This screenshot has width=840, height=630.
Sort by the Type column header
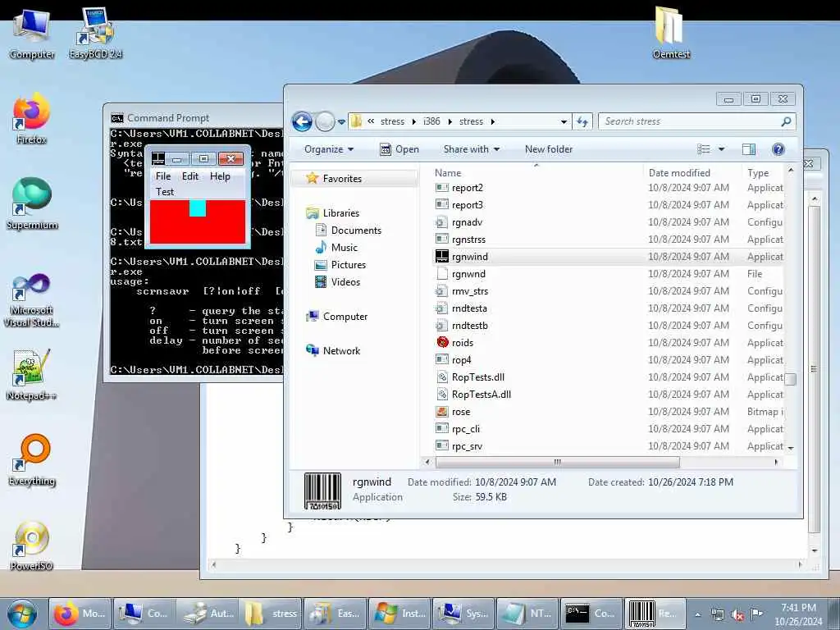pyautogui.click(x=764, y=173)
